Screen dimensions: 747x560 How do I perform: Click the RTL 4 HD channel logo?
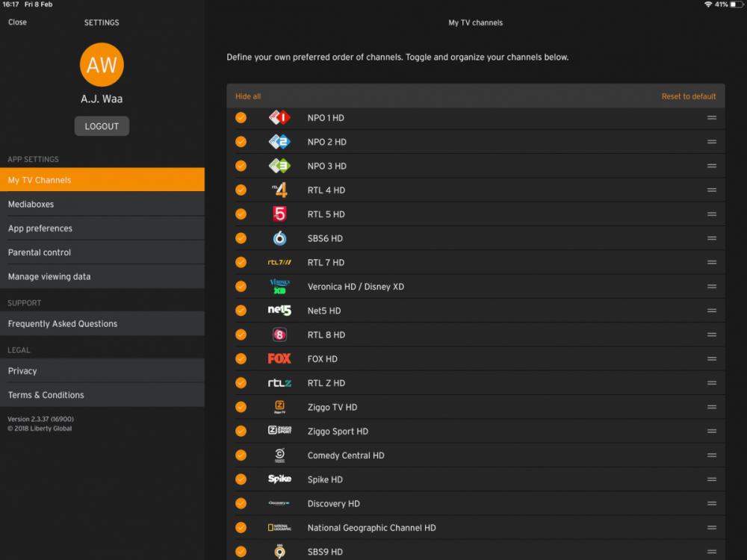279,190
